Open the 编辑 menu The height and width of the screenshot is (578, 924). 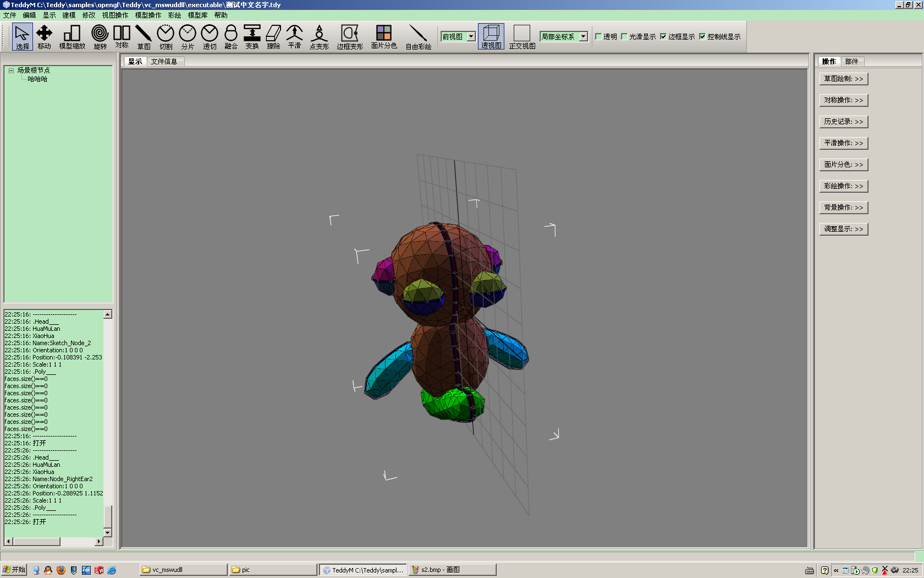pos(29,15)
